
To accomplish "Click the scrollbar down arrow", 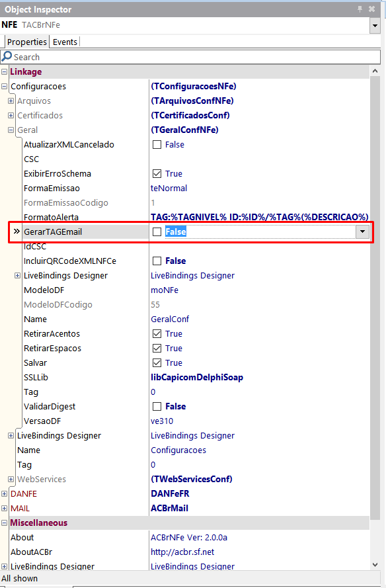I will pos(375,564).
